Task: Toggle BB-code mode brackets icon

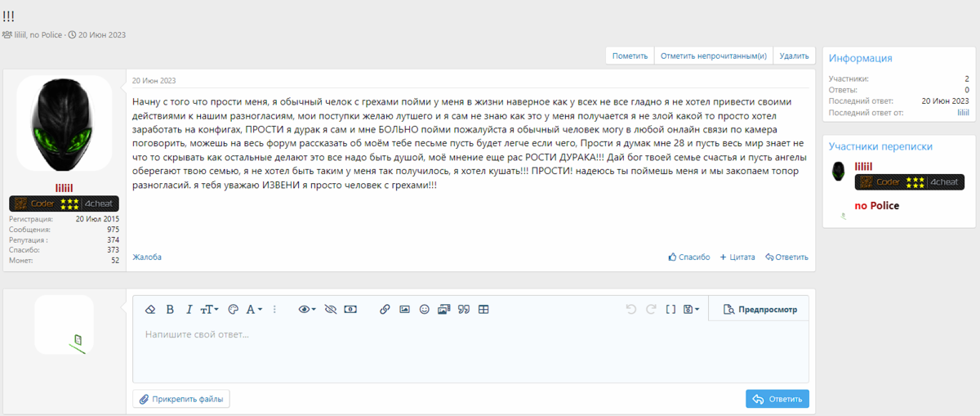Action: coord(670,310)
